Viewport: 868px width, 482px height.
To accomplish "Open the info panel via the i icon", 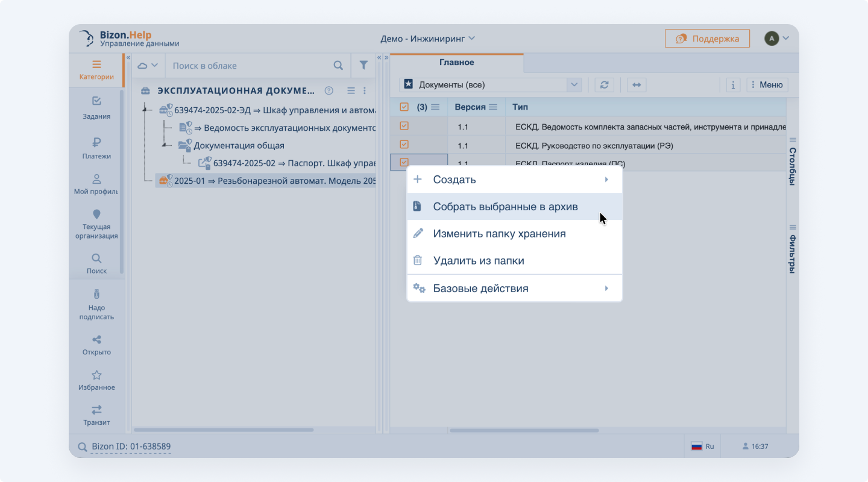I will [732, 84].
